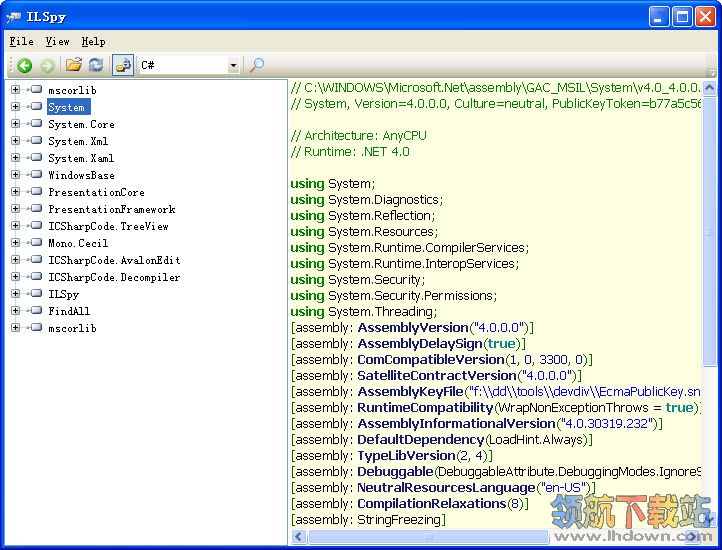The image size is (722, 550).
Task: Click the AssemblyVersion attribute link
Action: (413, 328)
